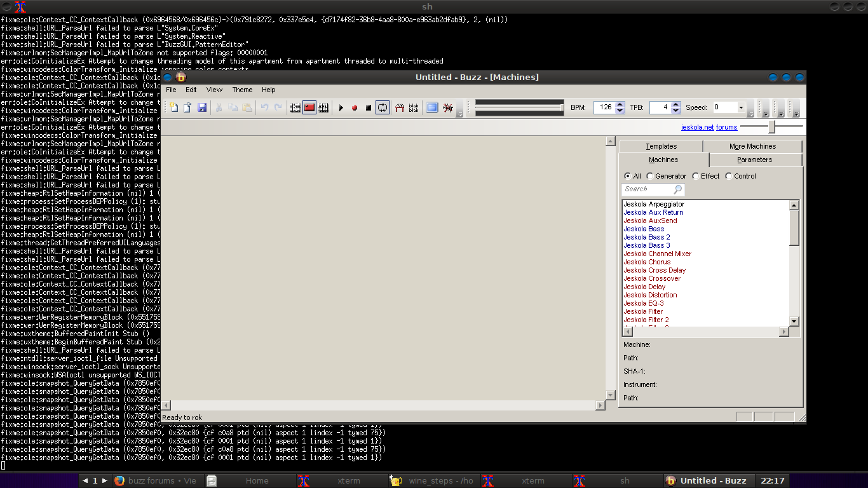This screenshot has width=868, height=488.
Task: Switch to the Parameters tab
Action: coord(755,159)
